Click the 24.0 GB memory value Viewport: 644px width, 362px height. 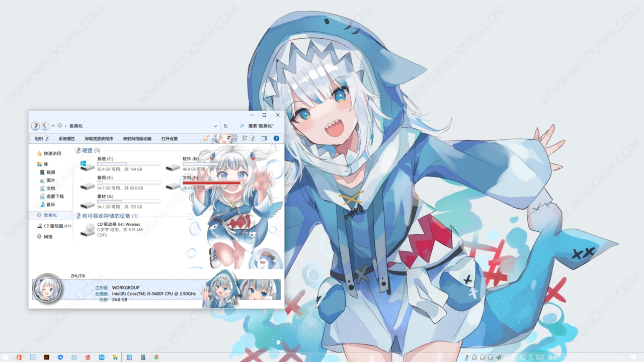click(x=119, y=300)
